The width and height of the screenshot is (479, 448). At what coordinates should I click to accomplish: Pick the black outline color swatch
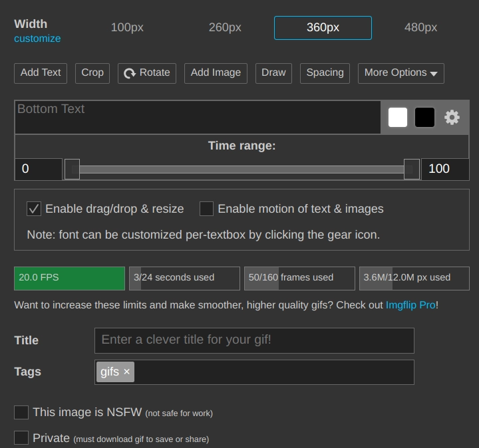424,118
